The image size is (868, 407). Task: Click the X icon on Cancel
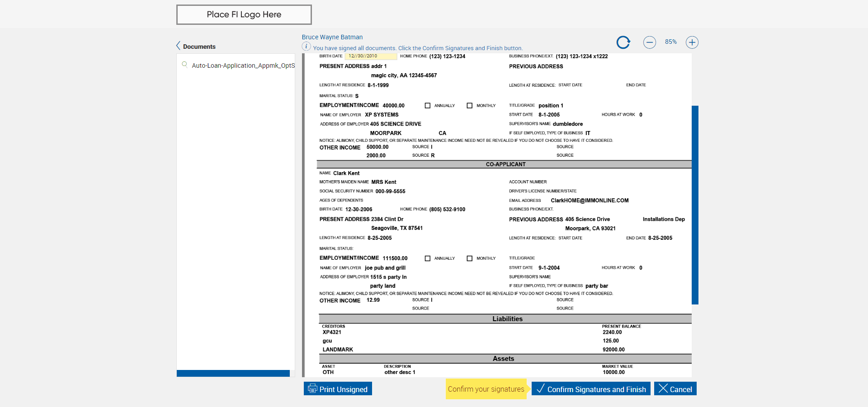(x=663, y=388)
